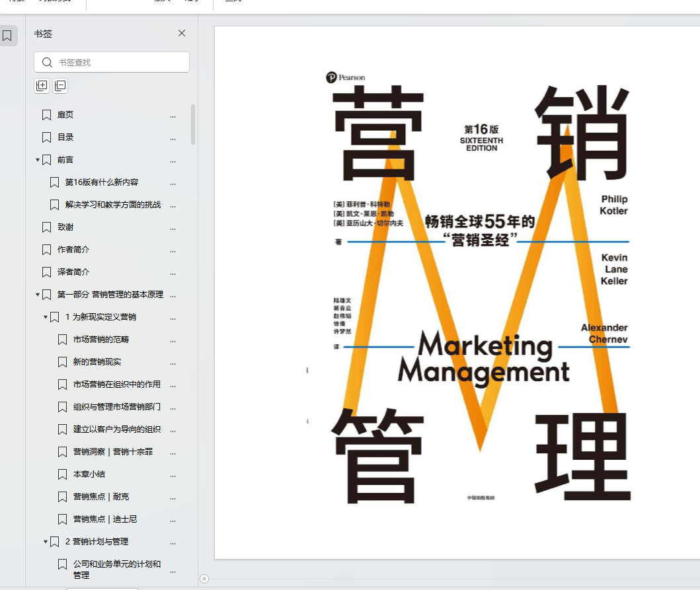Expand all bookmarks with plus icon
Image resolution: width=700 pixels, height=590 pixels.
pyautogui.click(x=42, y=86)
